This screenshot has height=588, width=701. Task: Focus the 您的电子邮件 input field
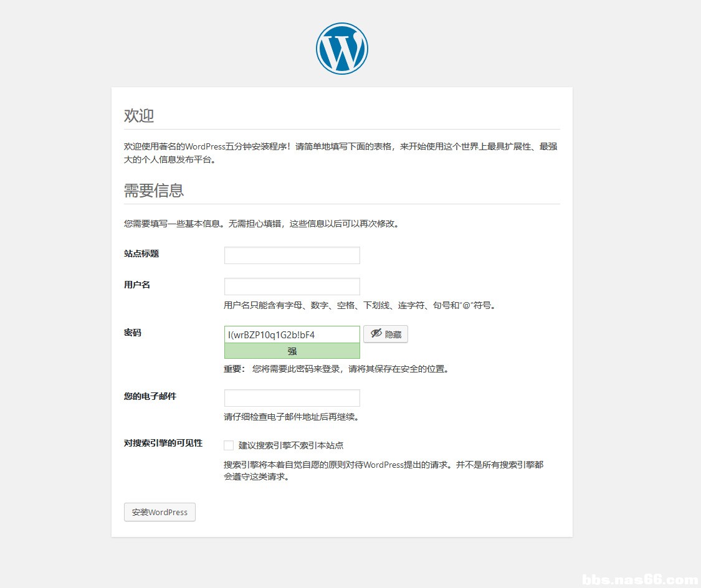click(x=292, y=398)
